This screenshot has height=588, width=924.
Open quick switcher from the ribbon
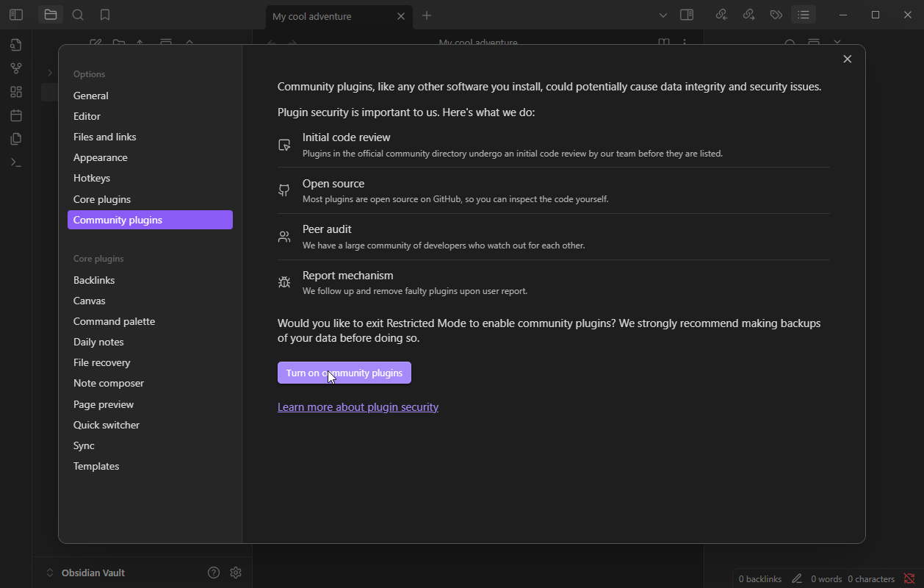(x=16, y=45)
